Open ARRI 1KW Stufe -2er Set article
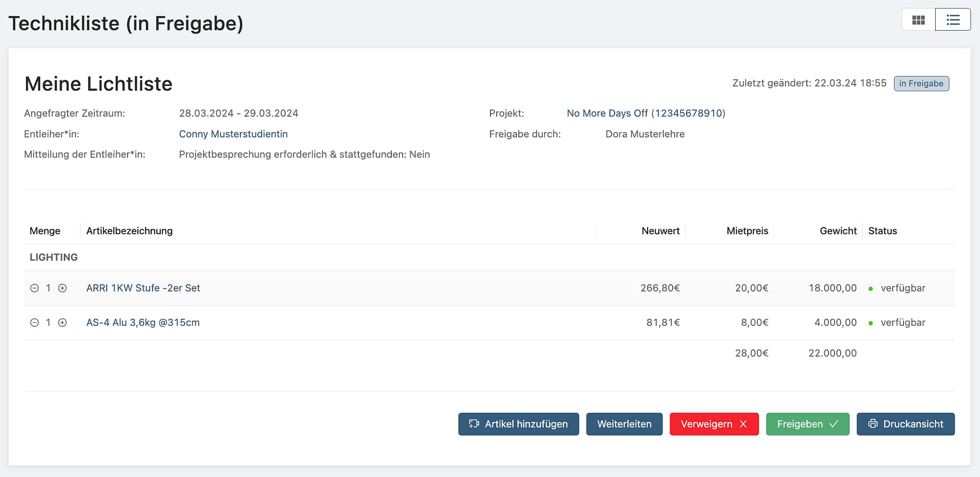The image size is (980, 477). (x=143, y=288)
